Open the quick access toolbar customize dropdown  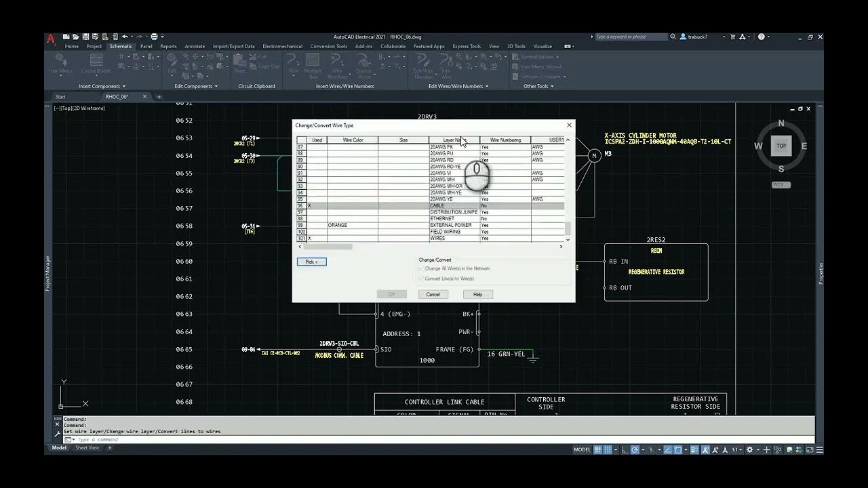coord(163,37)
